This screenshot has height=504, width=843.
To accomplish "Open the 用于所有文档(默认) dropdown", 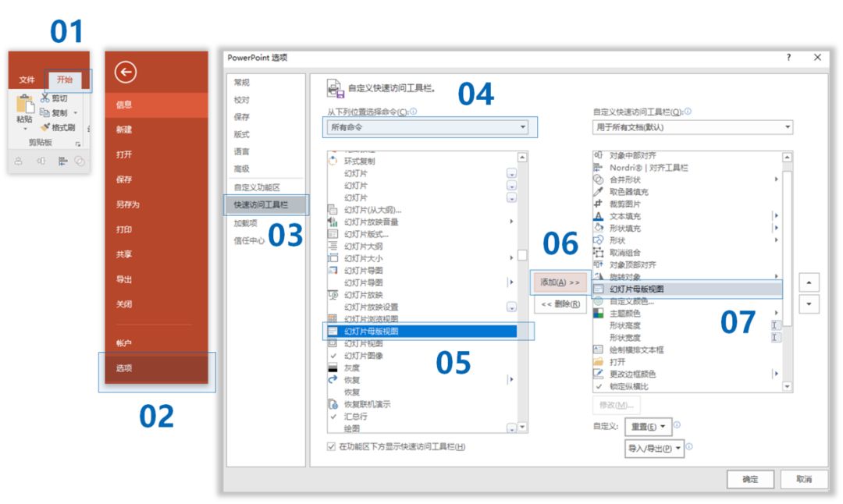I will [x=693, y=127].
